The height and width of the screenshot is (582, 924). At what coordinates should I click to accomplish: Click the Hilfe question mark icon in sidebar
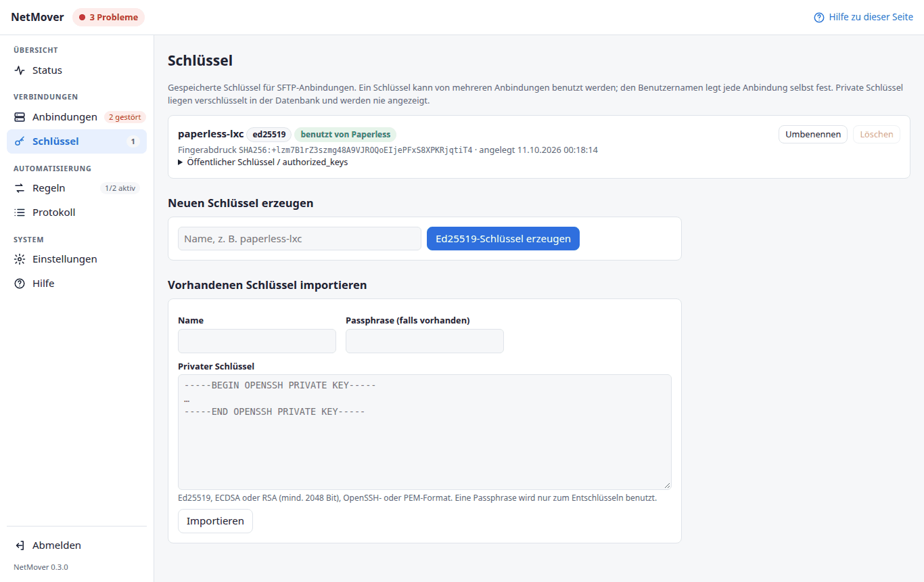tap(20, 284)
